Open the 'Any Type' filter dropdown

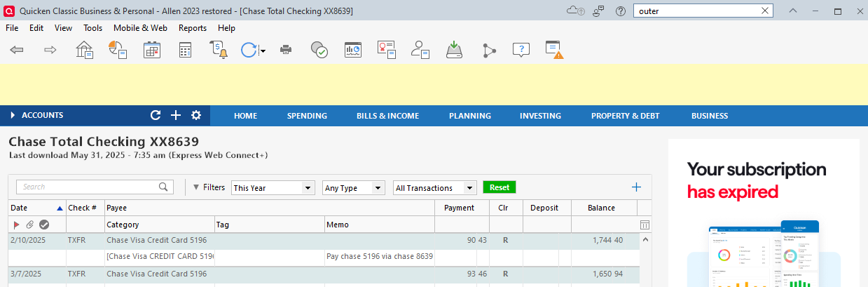[354, 188]
